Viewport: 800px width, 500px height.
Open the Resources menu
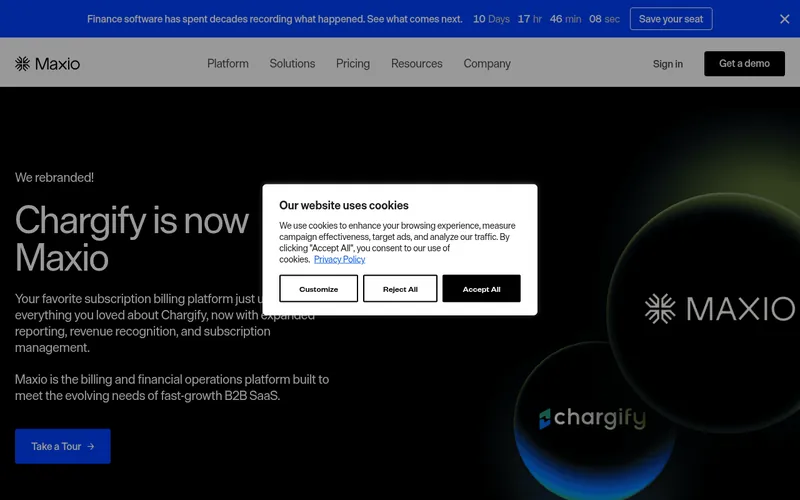click(x=416, y=64)
